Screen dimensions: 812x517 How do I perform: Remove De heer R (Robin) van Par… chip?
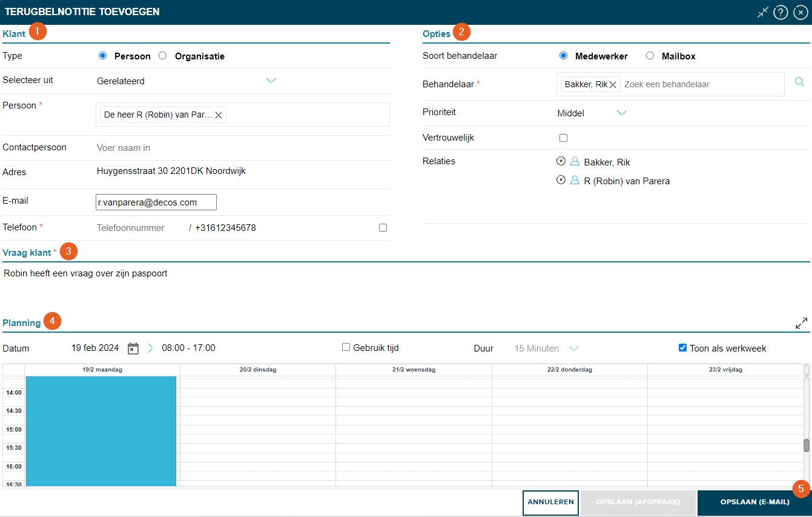pos(219,115)
